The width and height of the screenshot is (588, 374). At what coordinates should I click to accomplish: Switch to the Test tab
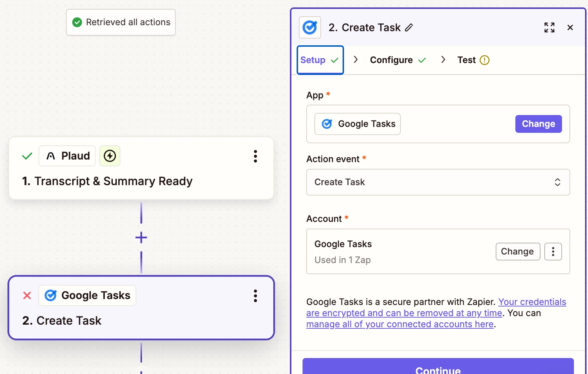[473, 60]
